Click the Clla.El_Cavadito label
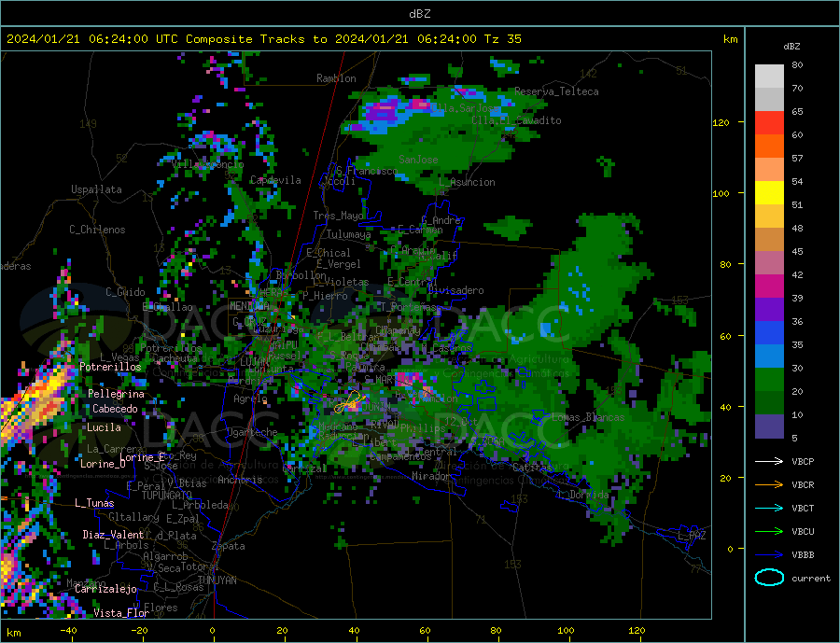The width and height of the screenshot is (840, 643). [x=516, y=120]
